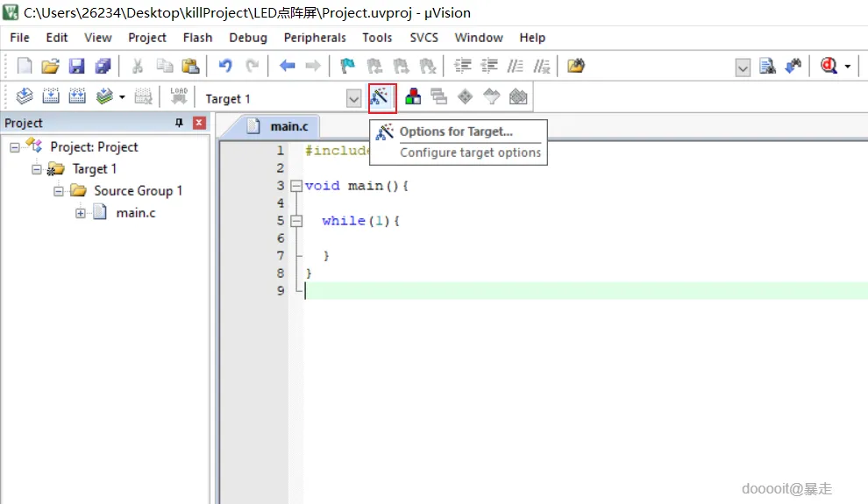This screenshot has height=504, width=868.
Task: Open the debug icon dropdown arrow
Action: [x=848, y=67]
